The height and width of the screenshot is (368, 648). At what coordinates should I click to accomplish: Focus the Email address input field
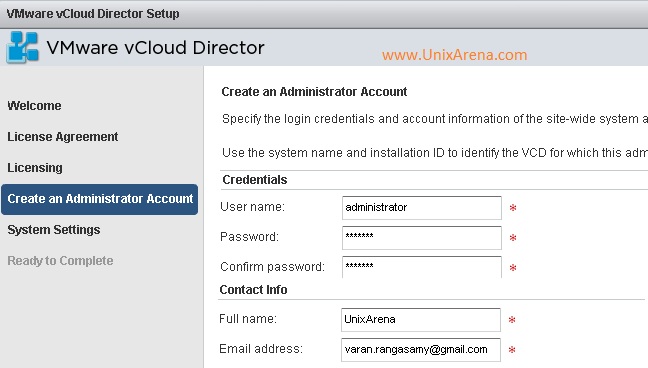pos(421,350)
